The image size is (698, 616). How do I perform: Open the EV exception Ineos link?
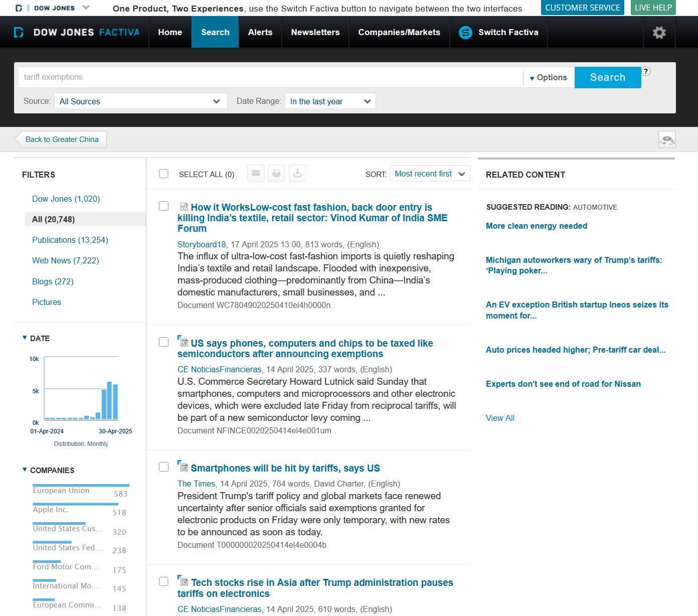(577, 310)
